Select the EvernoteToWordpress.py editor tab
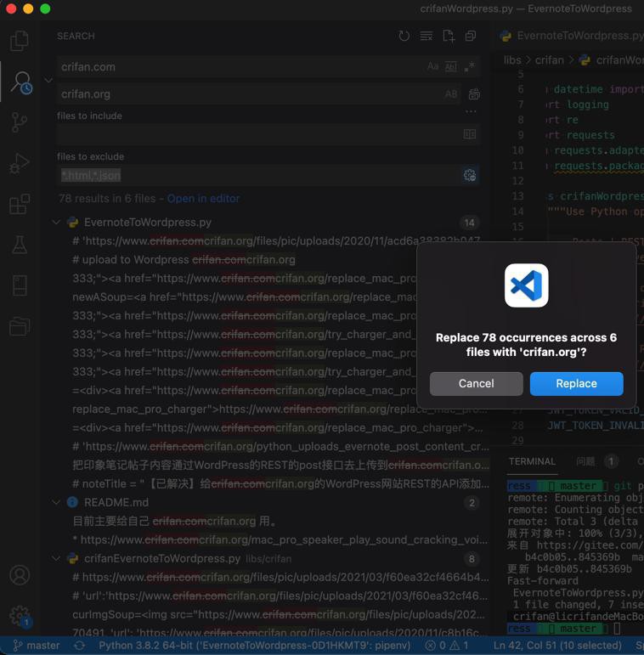This screenshot has height=655, width=644. [571, 36]
